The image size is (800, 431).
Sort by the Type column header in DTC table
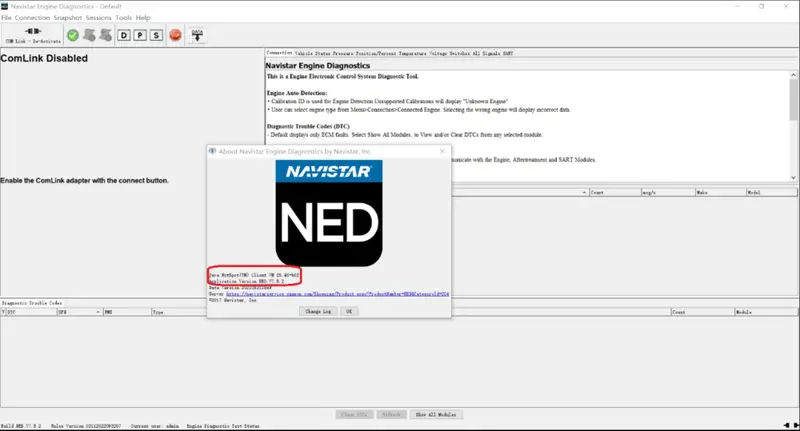click(x=179, y=312)
